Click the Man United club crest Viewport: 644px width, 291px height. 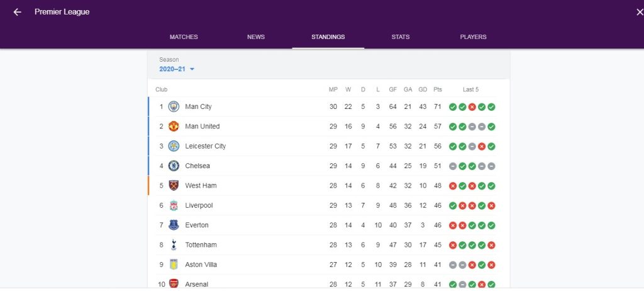(x=174, y=126)
